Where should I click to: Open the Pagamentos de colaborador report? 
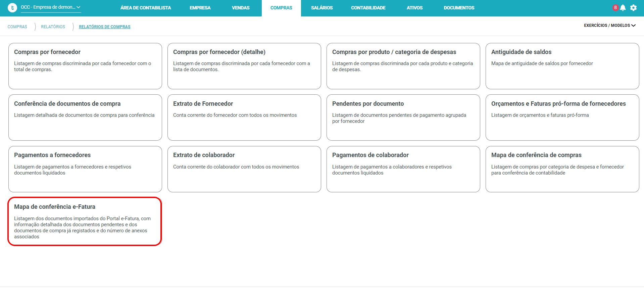tap(403, 169)
